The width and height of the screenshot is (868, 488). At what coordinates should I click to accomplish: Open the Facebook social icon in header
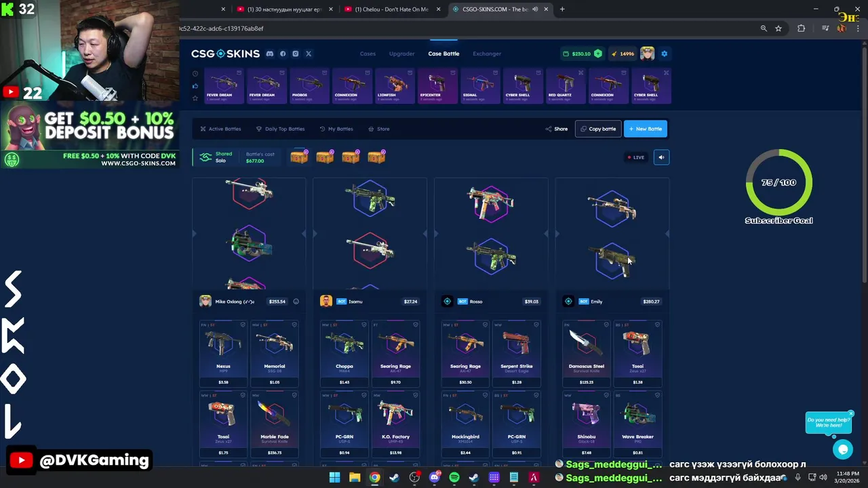pyautogui.click(x=283, y=54)
